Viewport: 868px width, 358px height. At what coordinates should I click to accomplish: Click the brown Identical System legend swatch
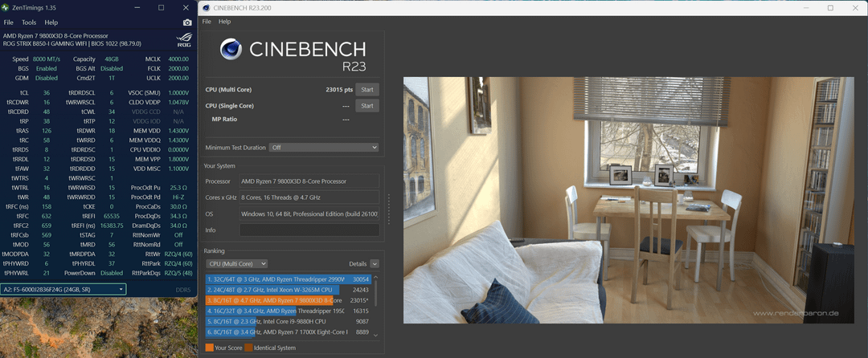click(248, 348)
